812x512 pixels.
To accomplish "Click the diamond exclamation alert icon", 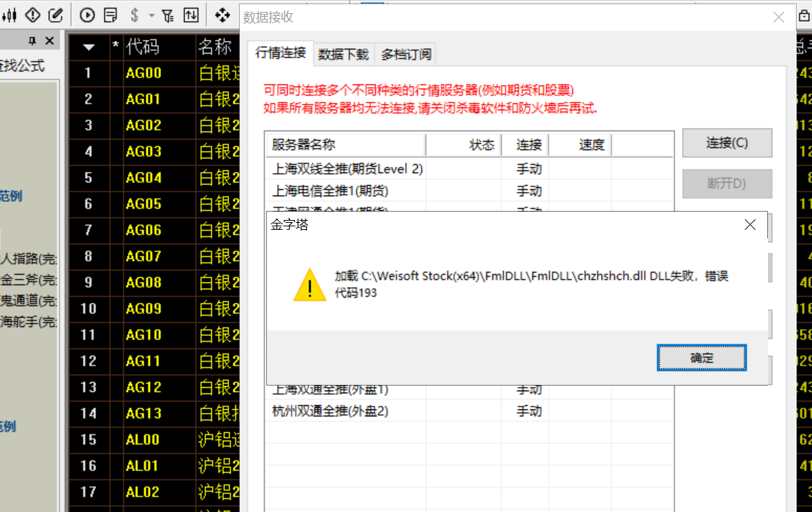I will tap(32, 15).
